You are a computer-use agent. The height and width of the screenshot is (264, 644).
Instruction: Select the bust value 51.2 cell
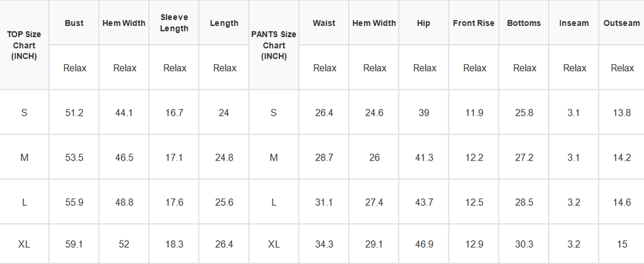coord(74,112)
